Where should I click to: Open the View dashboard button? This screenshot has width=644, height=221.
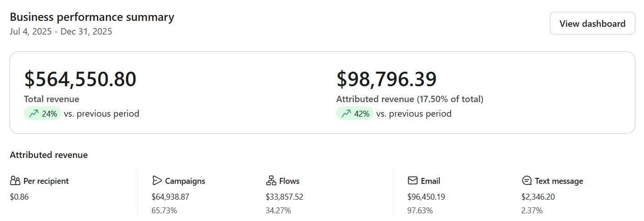592,23
